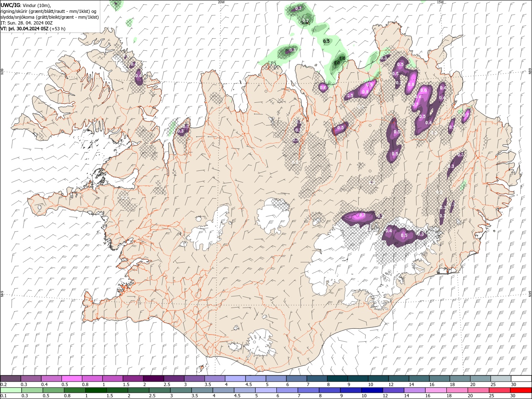Click the 'slydda/snjókoma (grátt/bleikt/grænt' header line
Image resolution: width=532 pixels, height=399 pixels.
(50, 17)
